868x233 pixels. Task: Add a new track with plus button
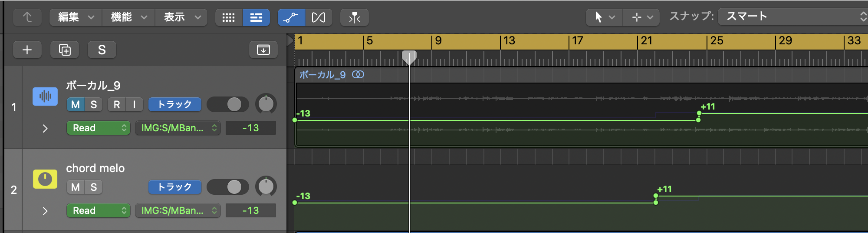[x=27, y=50]
